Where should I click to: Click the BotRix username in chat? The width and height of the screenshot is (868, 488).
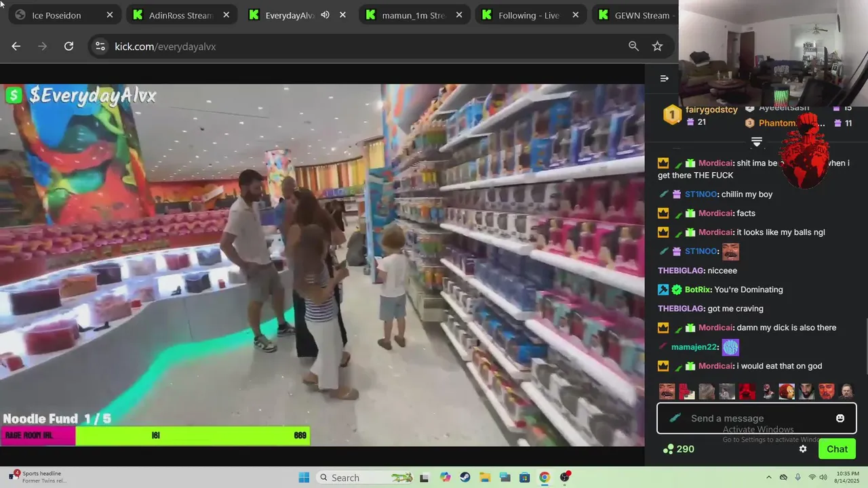pyautogui.click(x=698, y=289)
